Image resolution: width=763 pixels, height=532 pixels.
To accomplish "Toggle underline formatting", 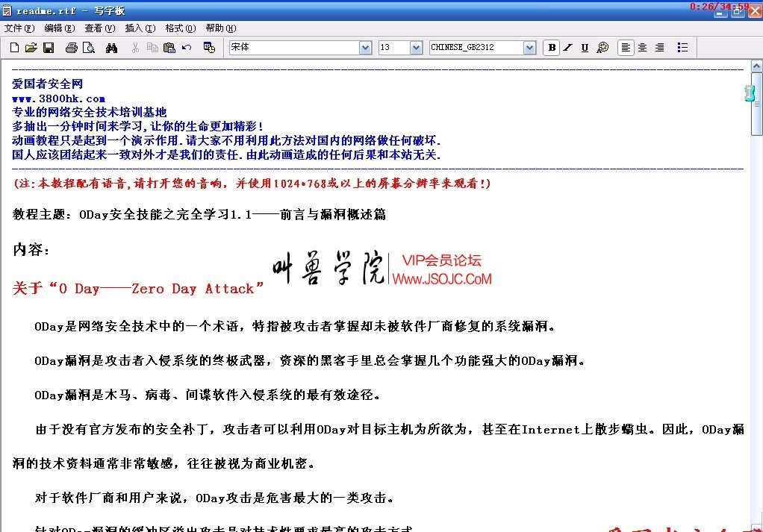I will tap(585, 47).
